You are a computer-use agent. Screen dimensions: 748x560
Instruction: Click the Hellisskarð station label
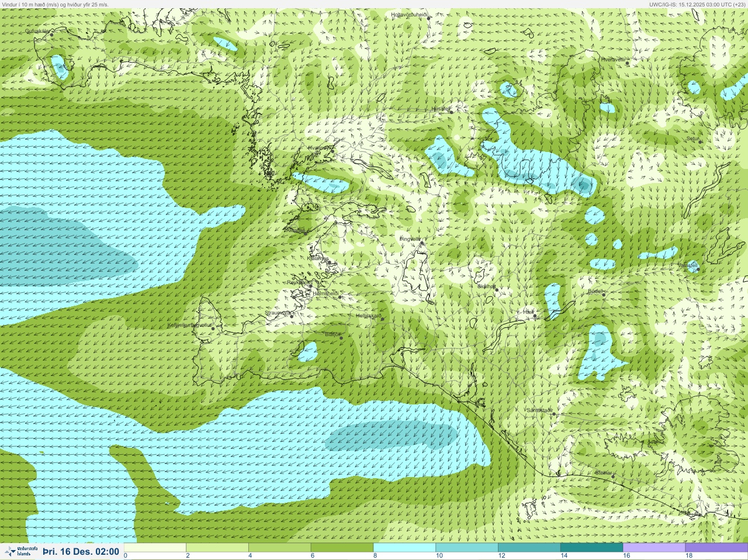pyautogui.click(x=369, y=316)
